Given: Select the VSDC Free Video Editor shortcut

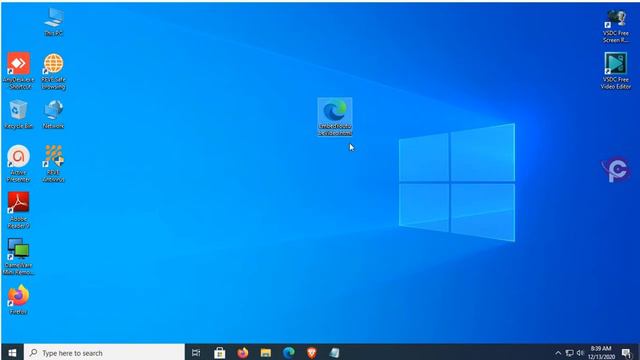Looking at the screenshot, I should (x=616, y=71).
